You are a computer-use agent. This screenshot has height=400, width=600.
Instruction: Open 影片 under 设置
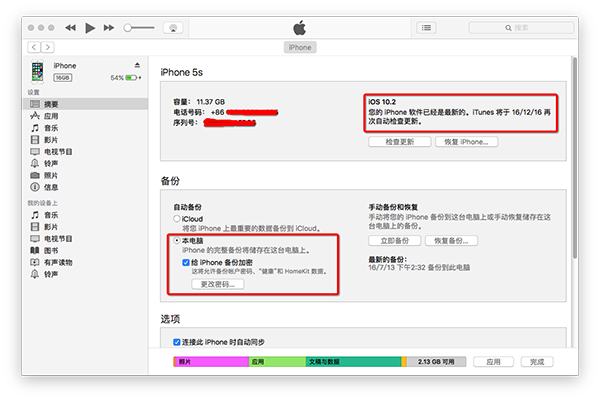[86, 140]
